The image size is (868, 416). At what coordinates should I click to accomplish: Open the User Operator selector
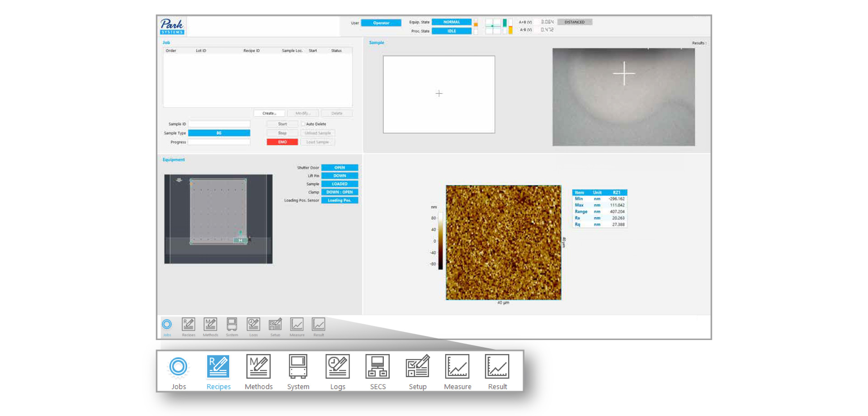coord(381,23)
